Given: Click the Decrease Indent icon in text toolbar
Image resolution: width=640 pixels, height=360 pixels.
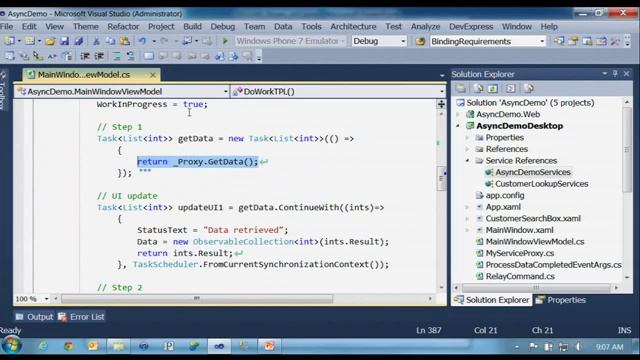Looking at the screenshot, I should point(85,56).
